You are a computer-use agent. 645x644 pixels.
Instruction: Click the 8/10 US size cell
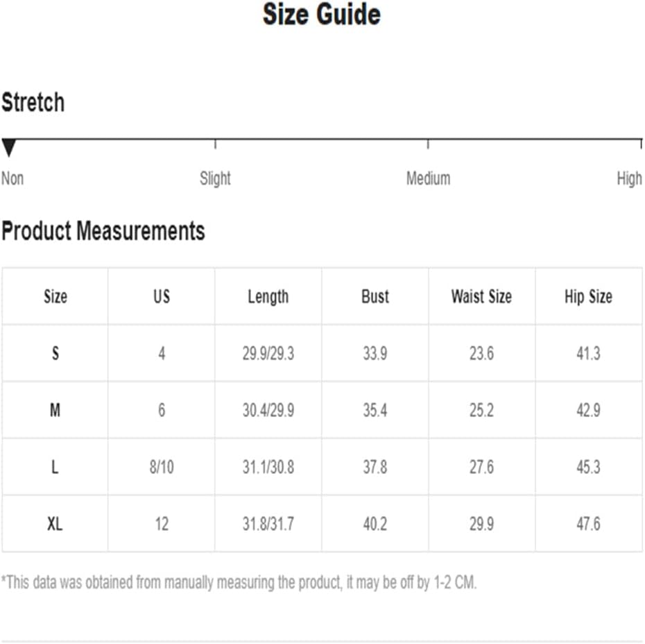[x=162, y=467]
